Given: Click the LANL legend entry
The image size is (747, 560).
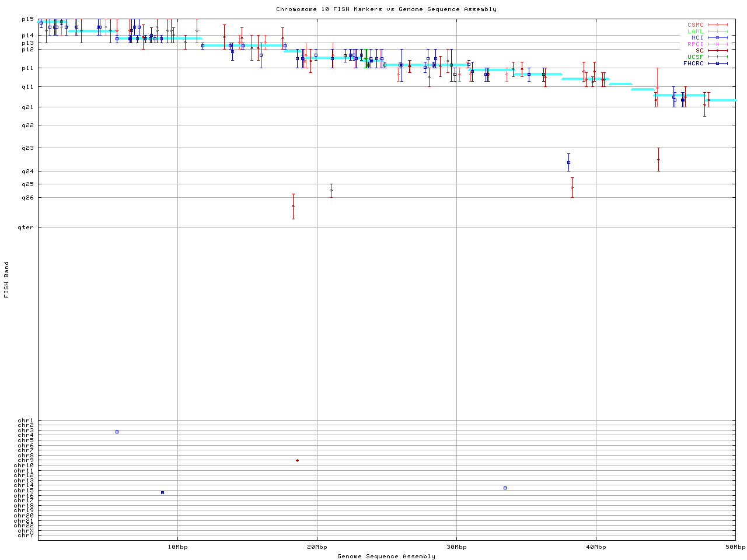Looking at the screenshot, I should (x=695, y=32).
